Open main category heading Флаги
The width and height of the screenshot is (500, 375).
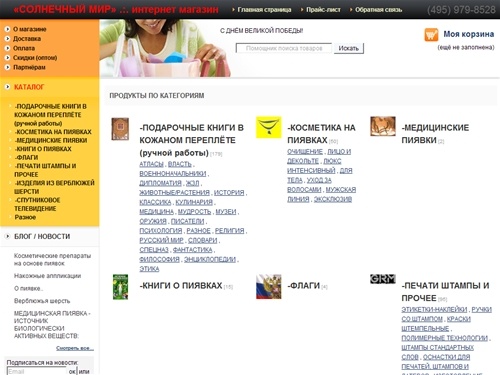tap(304, 285)
